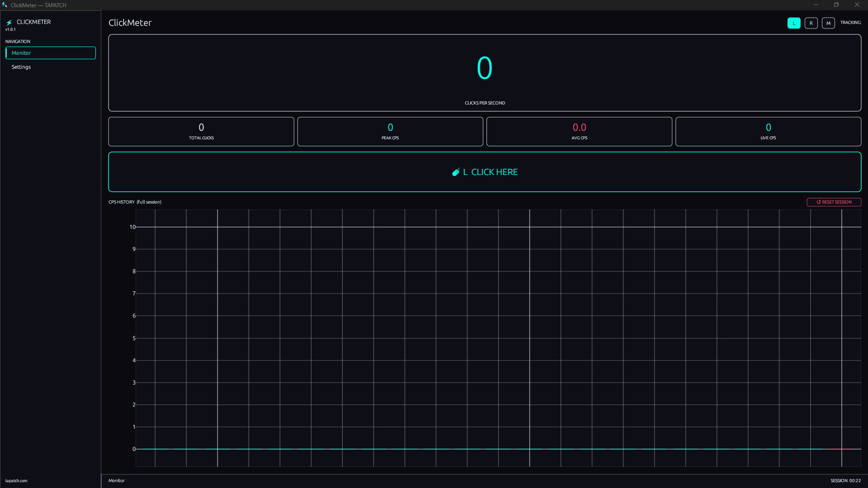Click y-axis label 5 in CPS chart
The height and width of the screenshot is (488, 868).
pyautogui.click(x=134, y=338)
